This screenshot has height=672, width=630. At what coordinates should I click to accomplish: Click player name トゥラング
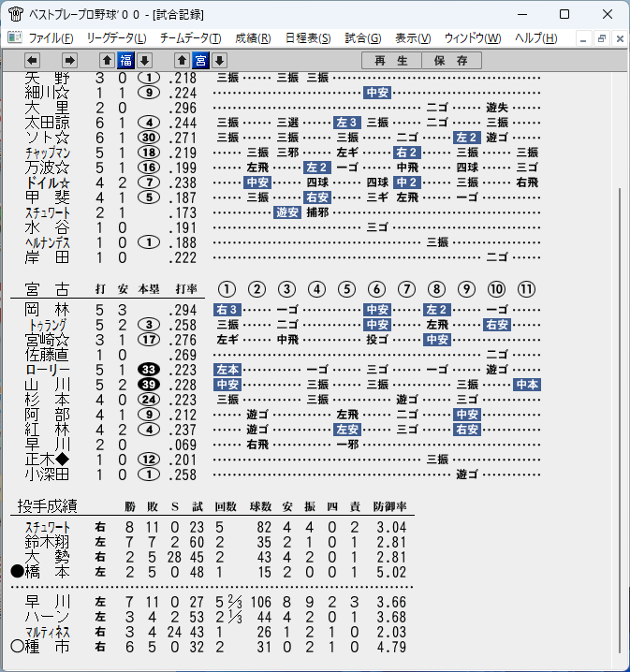[48, 325]
